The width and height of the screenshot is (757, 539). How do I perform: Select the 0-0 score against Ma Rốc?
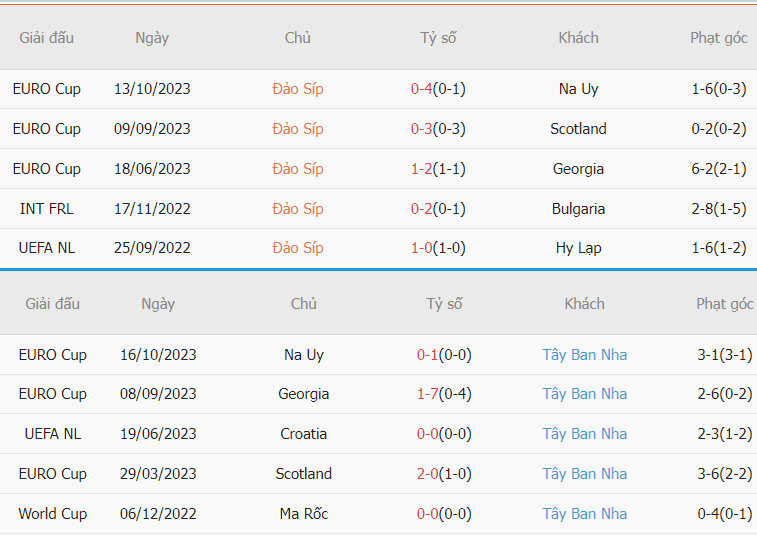click(x=427, y=514)
